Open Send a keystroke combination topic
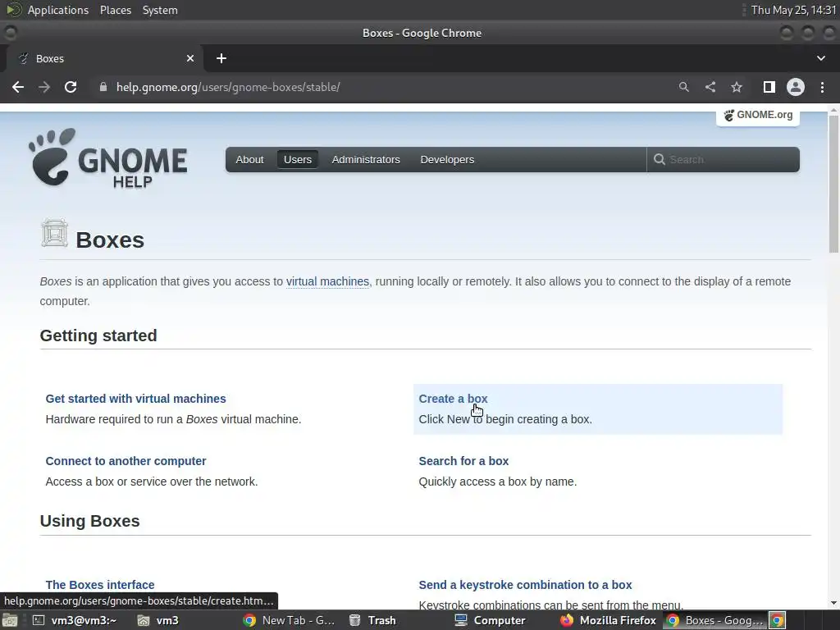840x630 pixels. click(x=526, y=584)
